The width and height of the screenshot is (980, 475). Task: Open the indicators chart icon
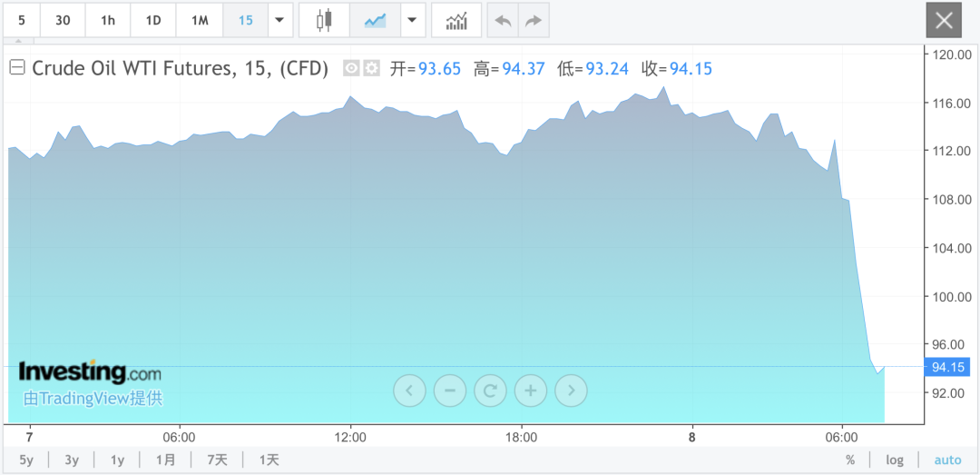coord(456,20)
